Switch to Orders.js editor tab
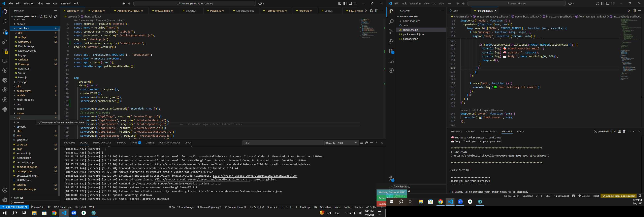 coord(98,11)
